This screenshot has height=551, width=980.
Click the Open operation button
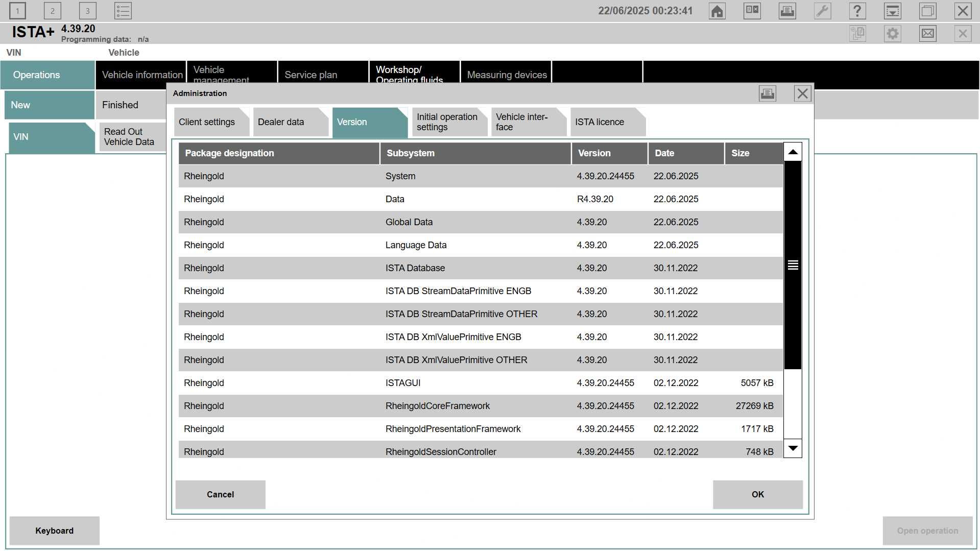point(927,531)
